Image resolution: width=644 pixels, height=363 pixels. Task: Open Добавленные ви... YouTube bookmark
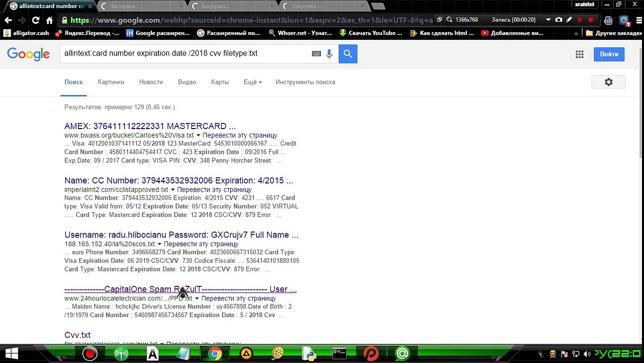pyautogui.click(x=512, y=33)
